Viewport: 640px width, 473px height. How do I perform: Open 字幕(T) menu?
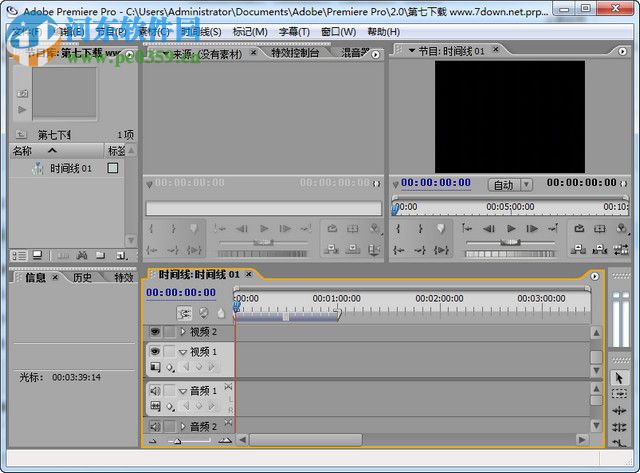click(294, 32)
